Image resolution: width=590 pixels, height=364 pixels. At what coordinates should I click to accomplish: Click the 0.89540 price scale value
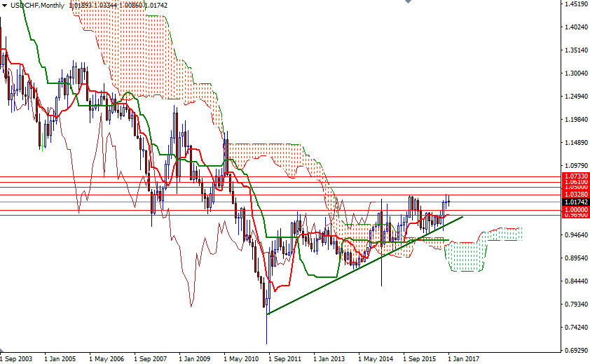(x=576, y=258)
